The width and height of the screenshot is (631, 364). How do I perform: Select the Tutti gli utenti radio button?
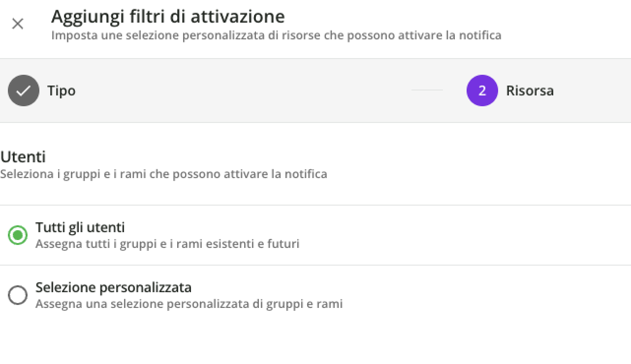(x=18, y=235)
